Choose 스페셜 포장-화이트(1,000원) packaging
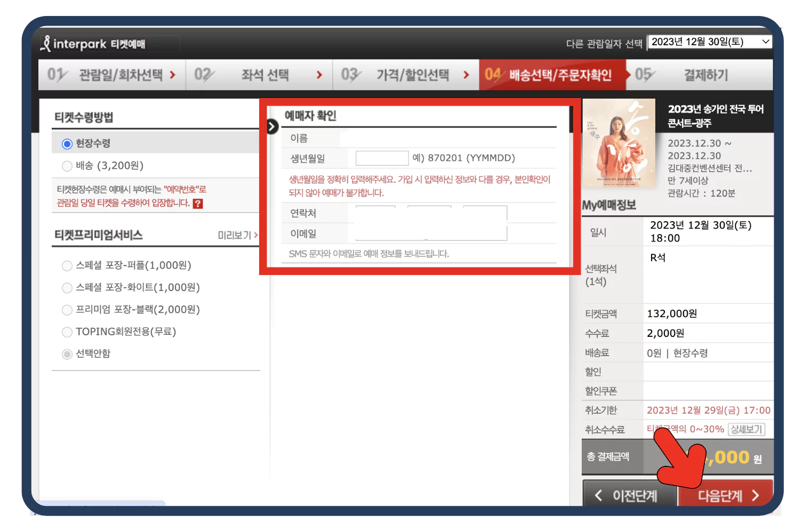 (x=67, y=287)
